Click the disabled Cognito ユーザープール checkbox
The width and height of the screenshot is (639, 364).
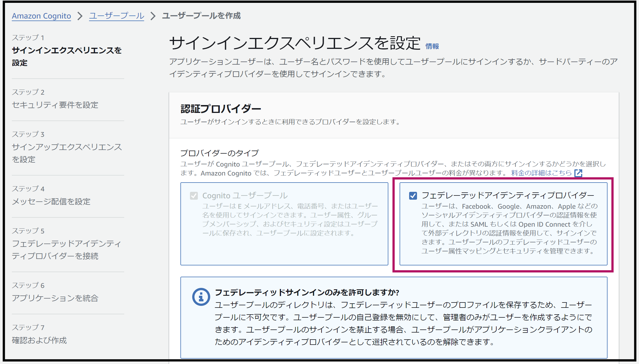pos(194,196)
